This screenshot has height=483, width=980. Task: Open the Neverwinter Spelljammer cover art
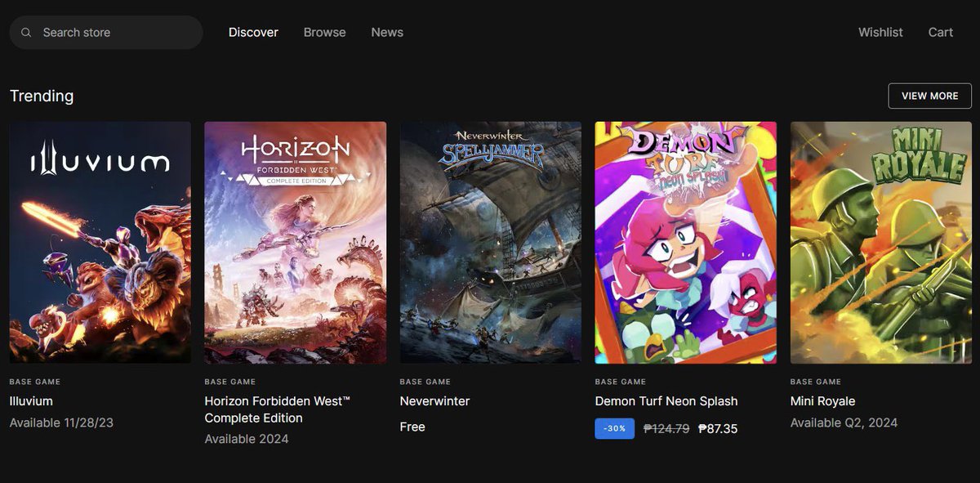(x=491, y=243)
